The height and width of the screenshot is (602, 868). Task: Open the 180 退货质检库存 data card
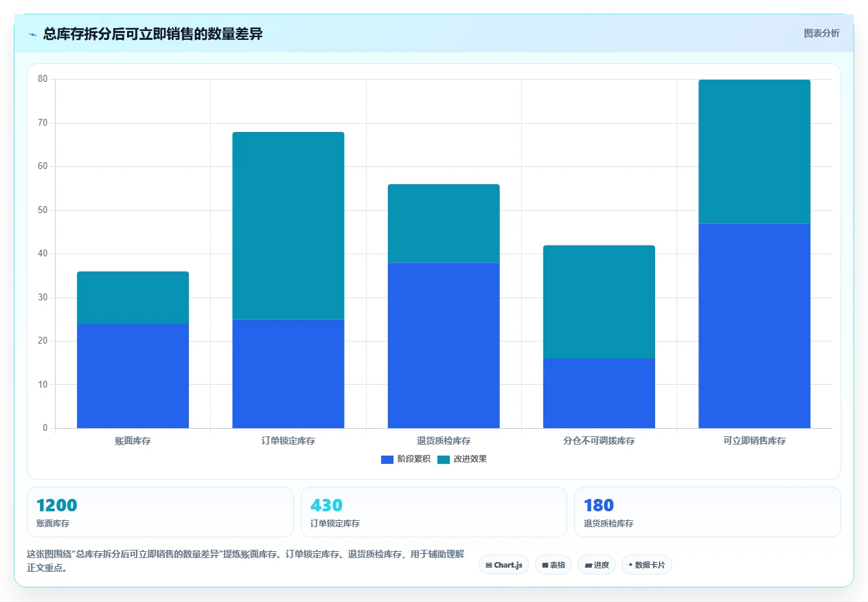[x=707, y=512]
